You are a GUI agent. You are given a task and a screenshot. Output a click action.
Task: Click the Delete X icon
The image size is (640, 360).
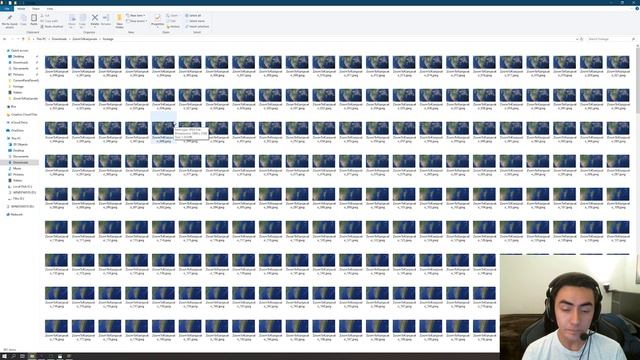95,18
